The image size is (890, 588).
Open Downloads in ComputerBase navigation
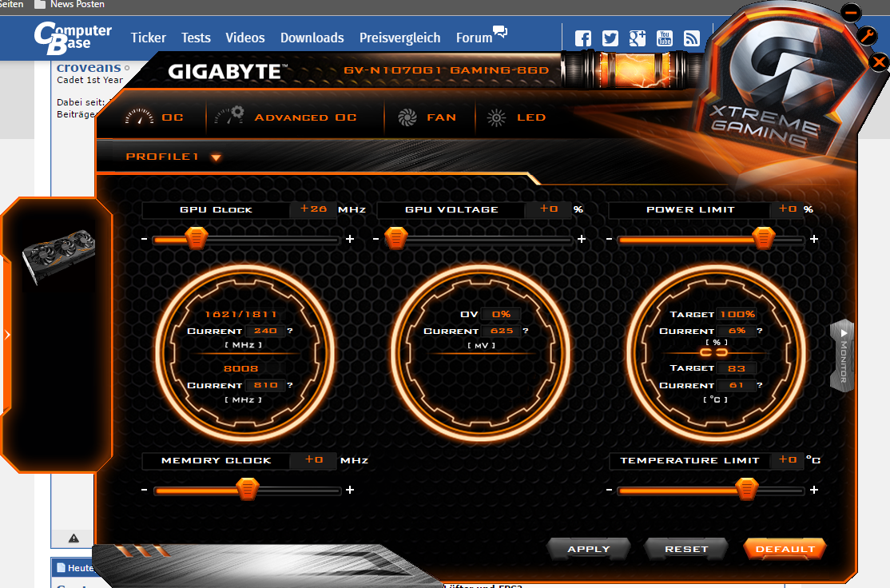[312, 38]
